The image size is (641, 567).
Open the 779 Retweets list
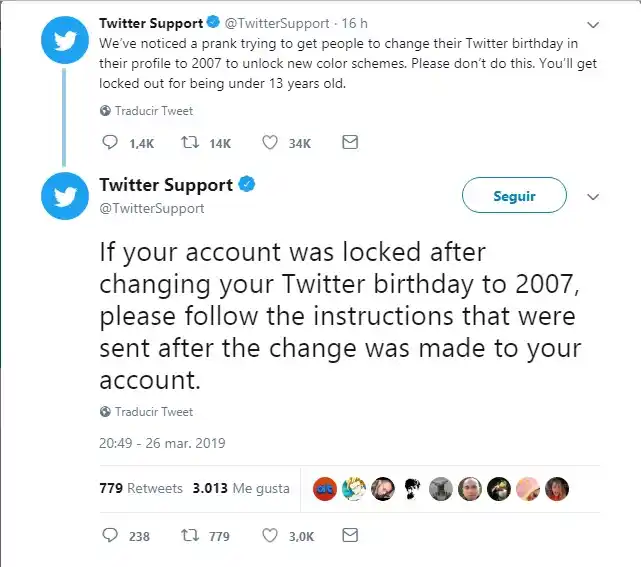tap(141, 488)
